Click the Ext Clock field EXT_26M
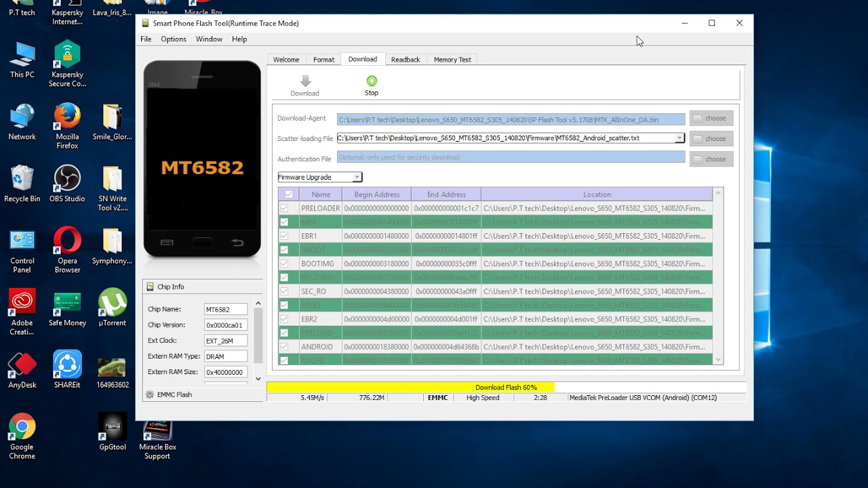 (226, 340)
